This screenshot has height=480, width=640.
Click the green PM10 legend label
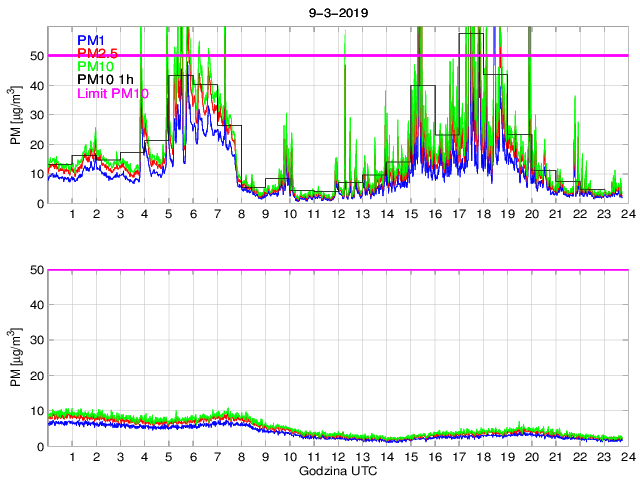click(x=97, y=66)
